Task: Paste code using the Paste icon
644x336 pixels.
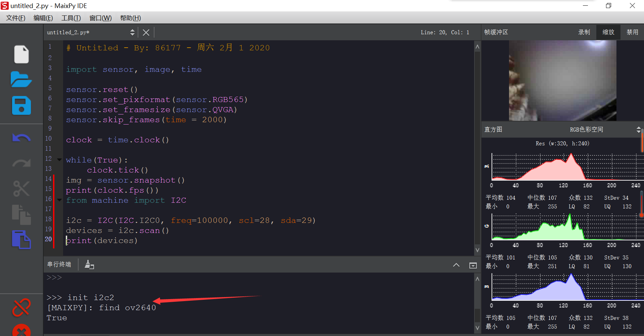Action: point(21,240)
